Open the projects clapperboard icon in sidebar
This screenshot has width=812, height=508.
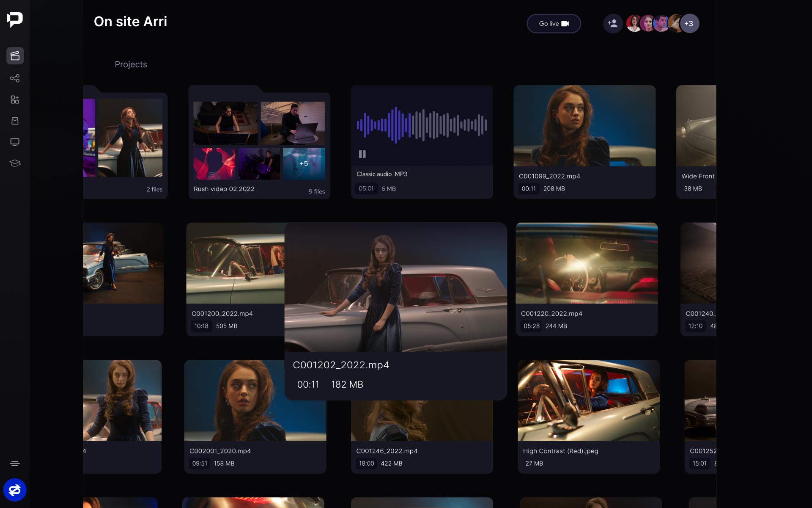(x=15, y=56)
